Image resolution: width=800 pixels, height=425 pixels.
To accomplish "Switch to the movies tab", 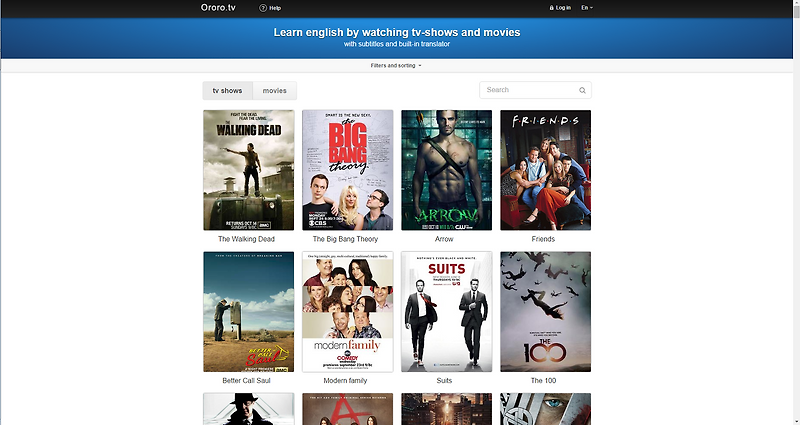I will [274, 91].
